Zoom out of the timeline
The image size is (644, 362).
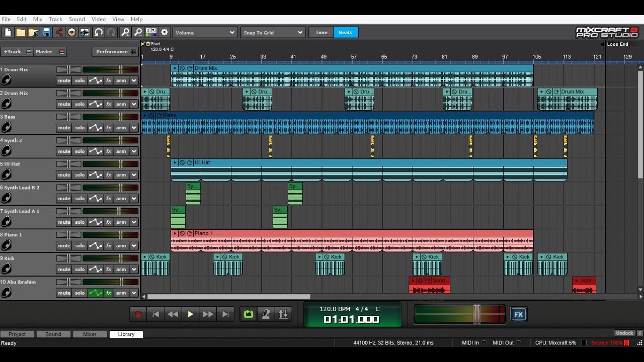click(x=138, y=32)
